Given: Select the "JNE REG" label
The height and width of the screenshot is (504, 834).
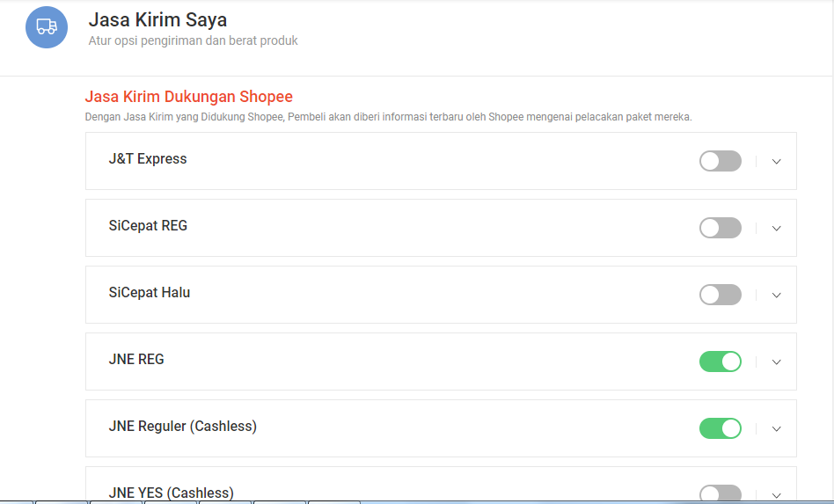Looking at the screenshot, I should [x=136, y=360].
